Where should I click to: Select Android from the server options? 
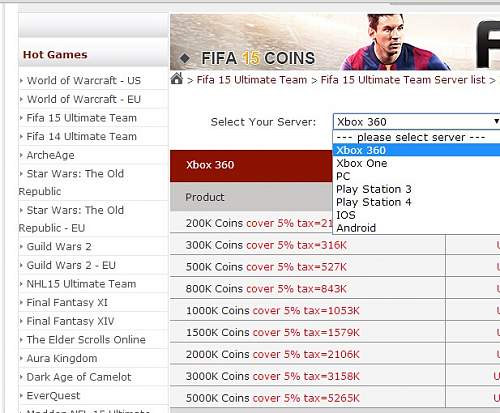pyautogui.click(x=356, y=228)
